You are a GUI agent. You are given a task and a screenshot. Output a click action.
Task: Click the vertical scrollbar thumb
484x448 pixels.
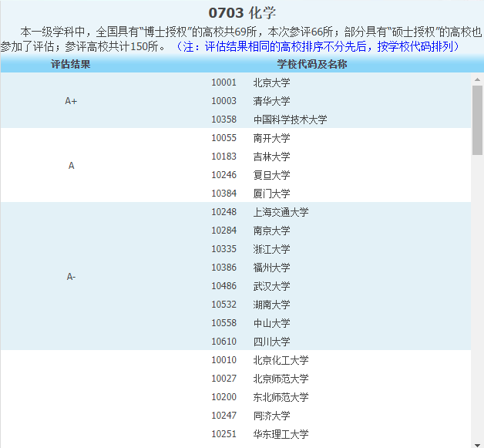tap(477, 120)
